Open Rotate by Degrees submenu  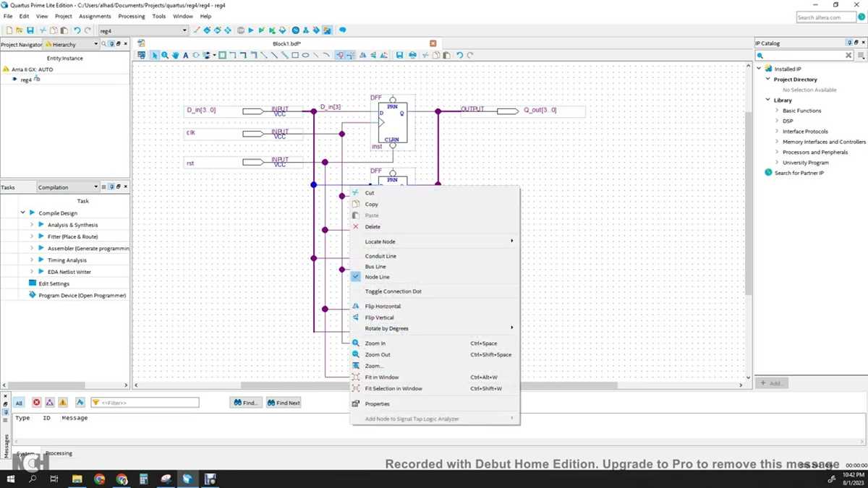click(434, 328)
